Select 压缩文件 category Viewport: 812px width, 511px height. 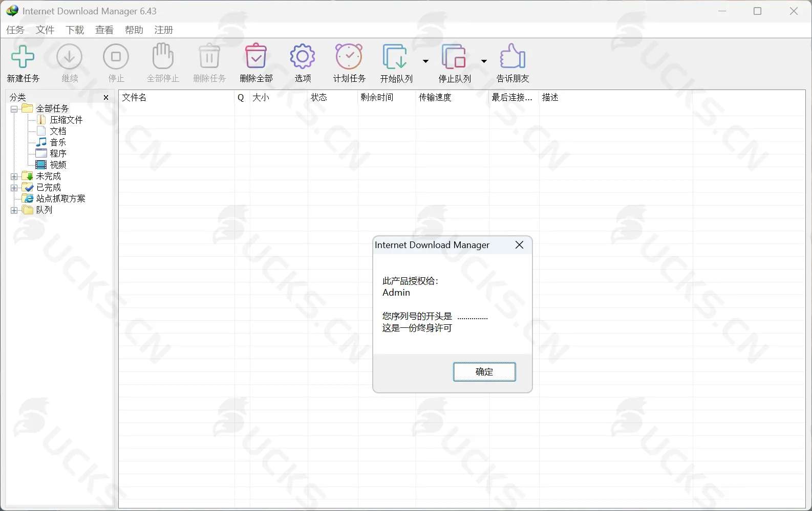pos(66,120)
